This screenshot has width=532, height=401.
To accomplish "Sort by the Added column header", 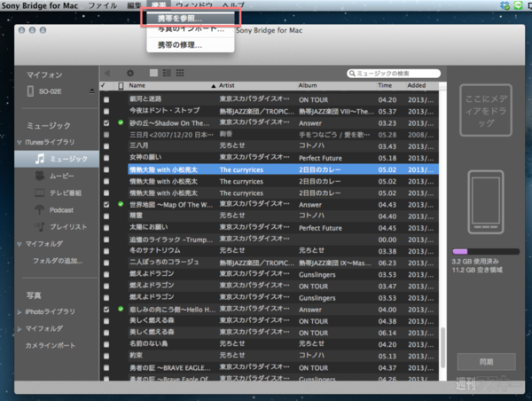I will pyautogui.click(x=422, y=85).
